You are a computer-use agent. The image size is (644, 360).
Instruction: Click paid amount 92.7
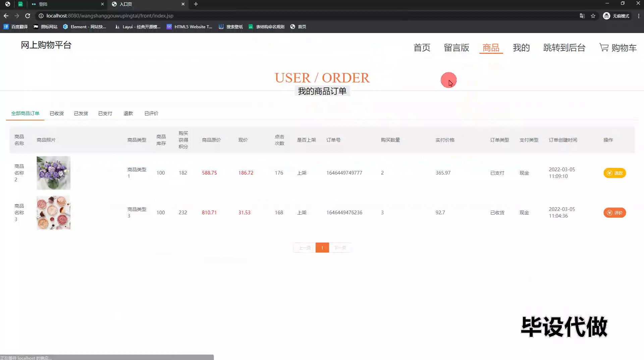click(x=440, y=213)
